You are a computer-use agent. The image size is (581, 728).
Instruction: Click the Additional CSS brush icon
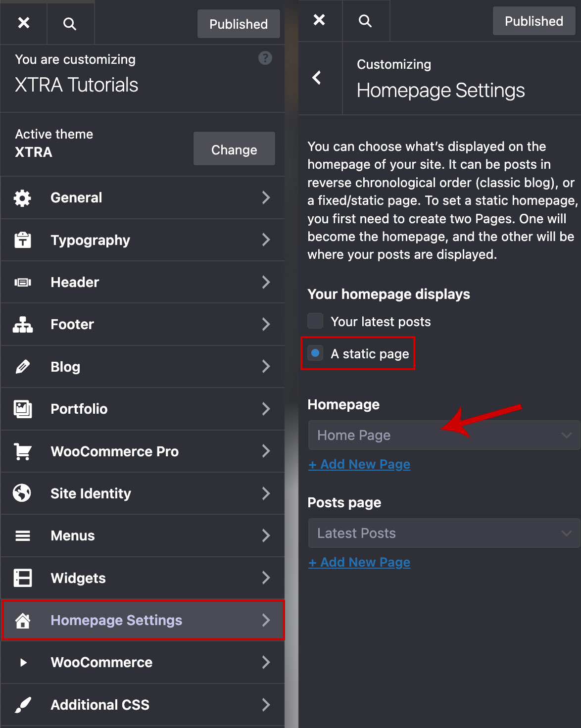click(x=22, y=705)
